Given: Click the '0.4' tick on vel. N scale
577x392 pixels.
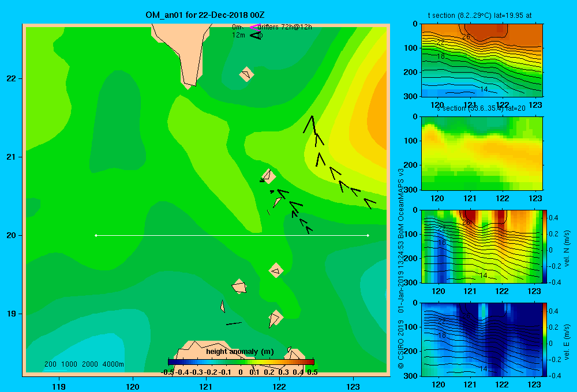Looking at the screenshot, I should (553, 218).
